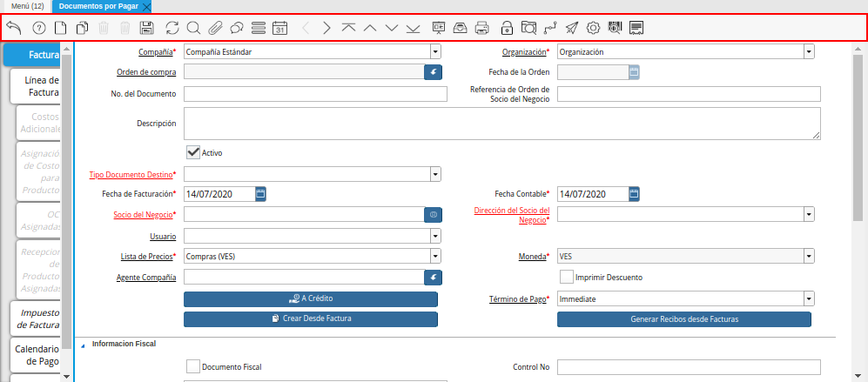The width and height of the screenshot is (868, 382).
Task: Click the No. del Documento input field
Action: [315, 94]
